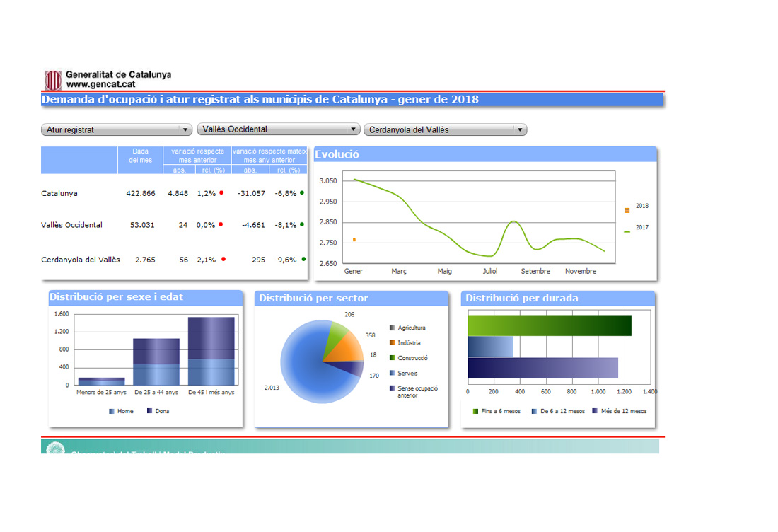The height and width of the screenshot is (532, 778).
Task: Click the Evolució panel title
Action: 337,154
